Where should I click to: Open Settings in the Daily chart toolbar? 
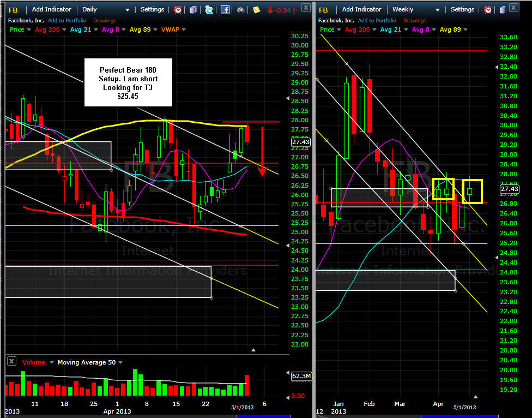[152, 9]
